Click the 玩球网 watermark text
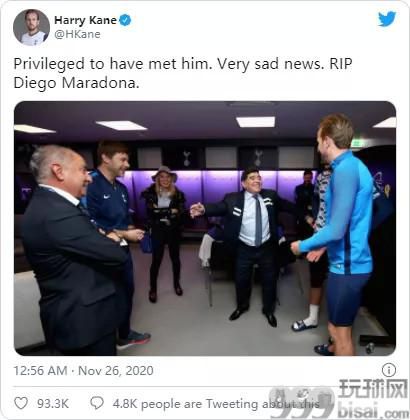 (373, 389)
